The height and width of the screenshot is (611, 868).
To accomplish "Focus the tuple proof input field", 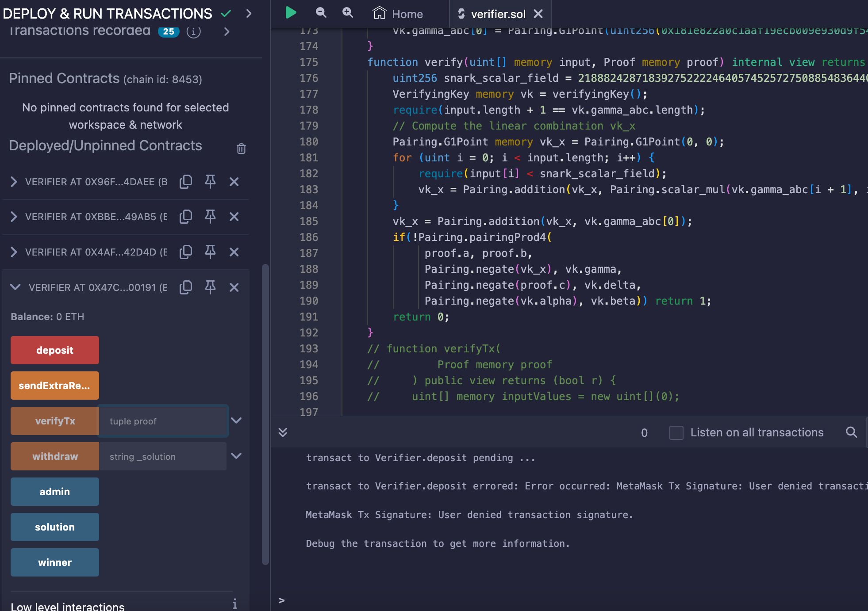I will click(163, 421).
